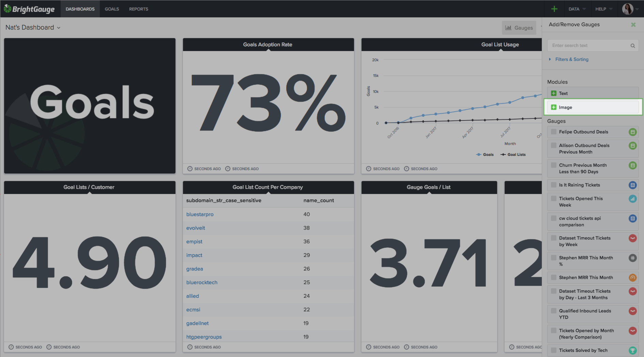Open the bluerocktech link
The height and width of the screenshot is (357, 644).
tap(202, 282)
